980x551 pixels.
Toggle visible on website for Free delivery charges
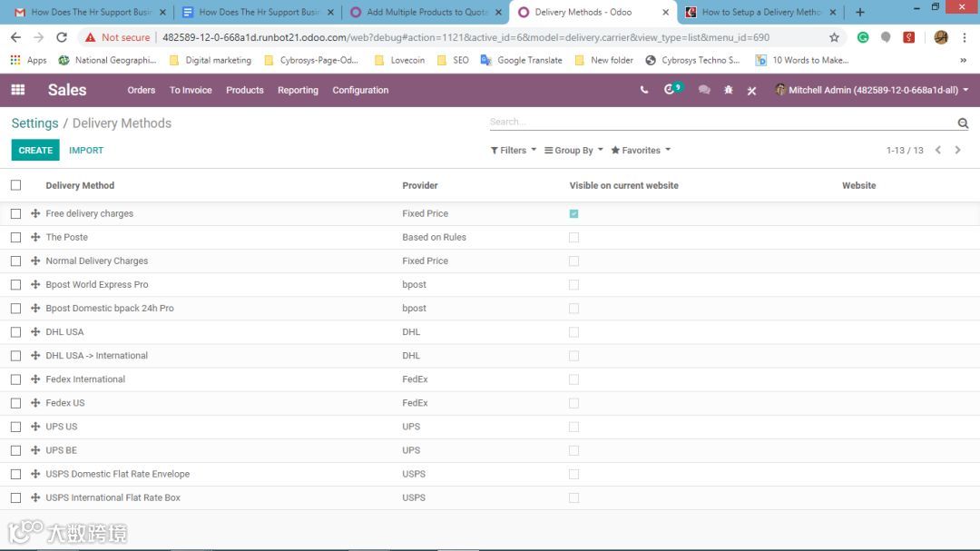(x=573, y=214)
